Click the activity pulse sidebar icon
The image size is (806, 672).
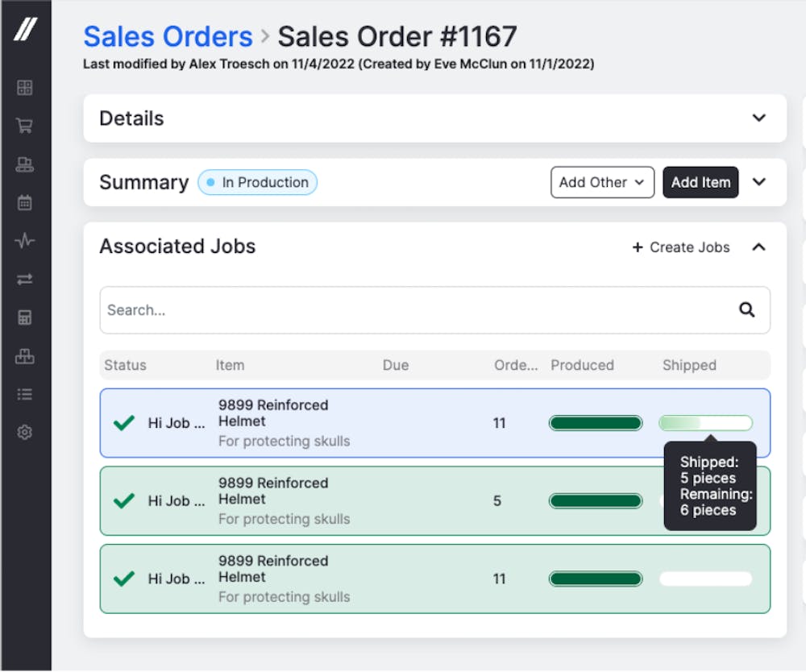click(25, 241)
